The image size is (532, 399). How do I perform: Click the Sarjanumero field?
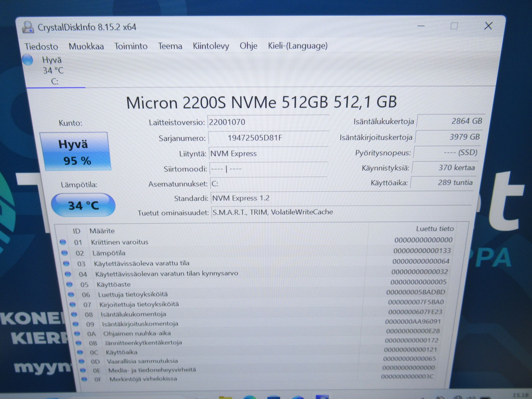[x=269, y=138]
